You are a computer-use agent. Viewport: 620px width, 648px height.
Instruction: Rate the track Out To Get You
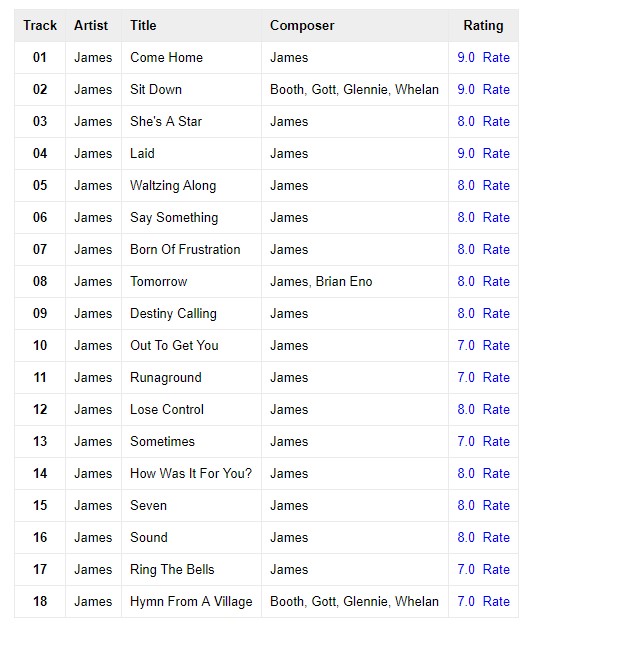tap(496, 345)
